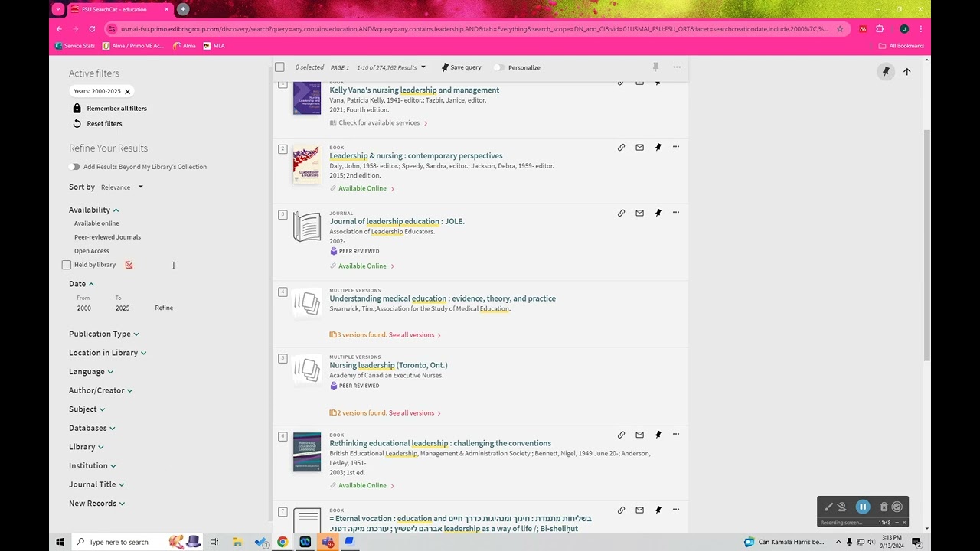
Task: Expand the Location in Library facet
Action: pos(107,353)
